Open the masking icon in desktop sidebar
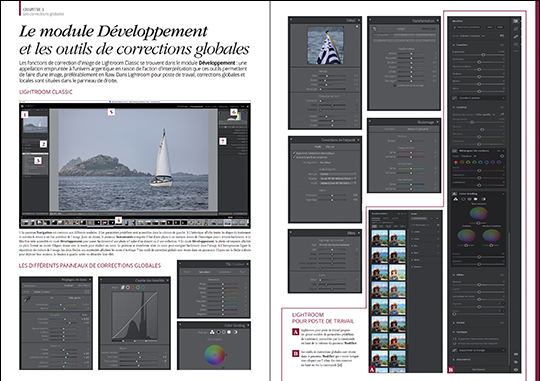Viewport: 540px width, 381px height. tap(516, 44)
